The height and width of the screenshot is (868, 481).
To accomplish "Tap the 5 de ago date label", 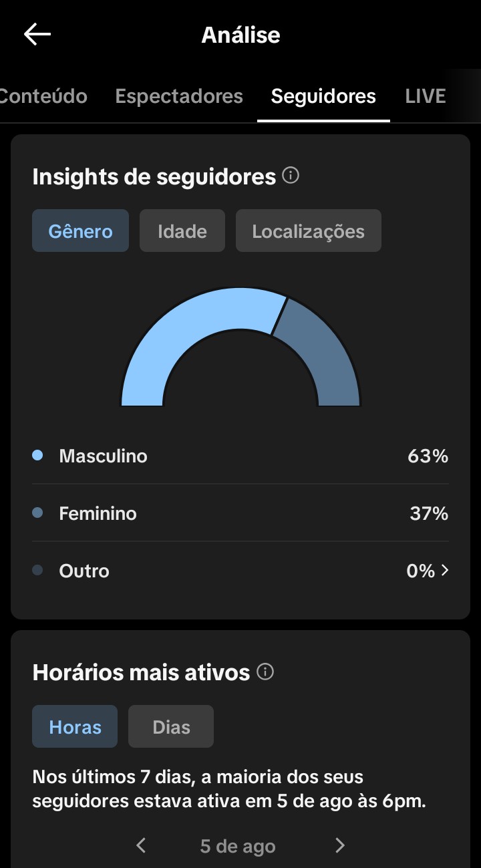I will point(238,847).
